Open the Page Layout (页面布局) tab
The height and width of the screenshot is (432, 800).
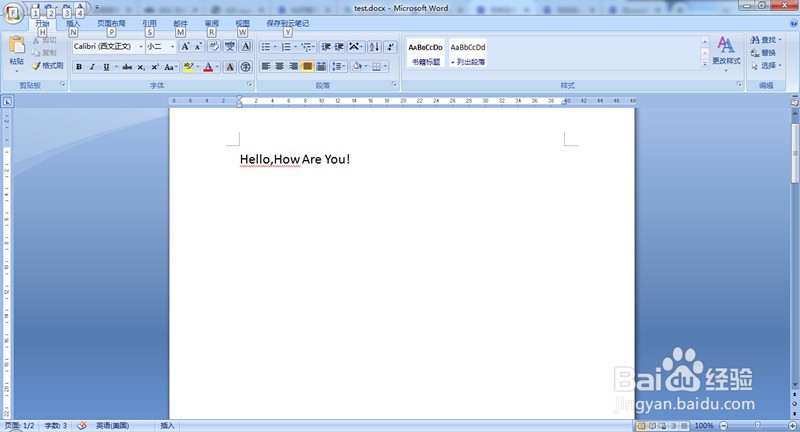click(111, 23)
